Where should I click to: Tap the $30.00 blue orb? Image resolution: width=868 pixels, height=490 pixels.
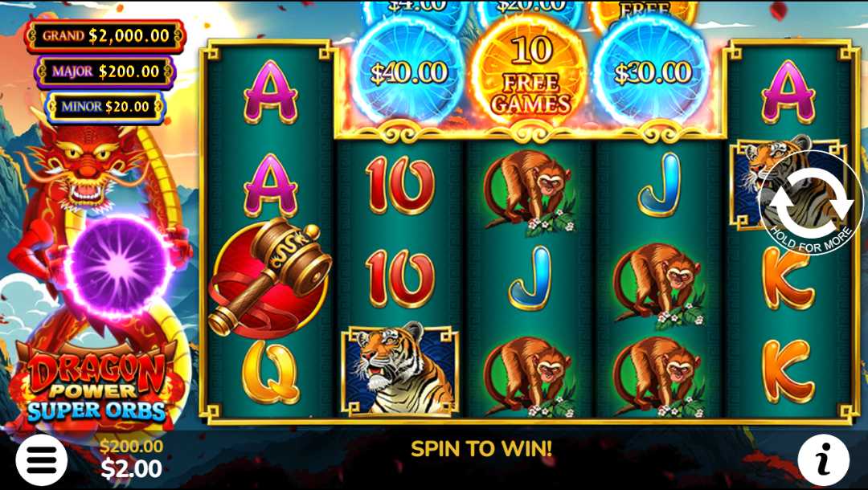(652, 73)
